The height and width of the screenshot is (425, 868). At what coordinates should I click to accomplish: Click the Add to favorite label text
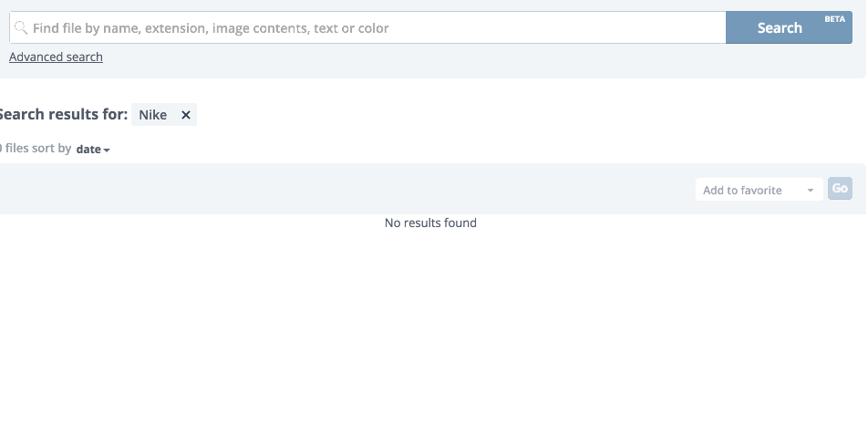(742, 191)
